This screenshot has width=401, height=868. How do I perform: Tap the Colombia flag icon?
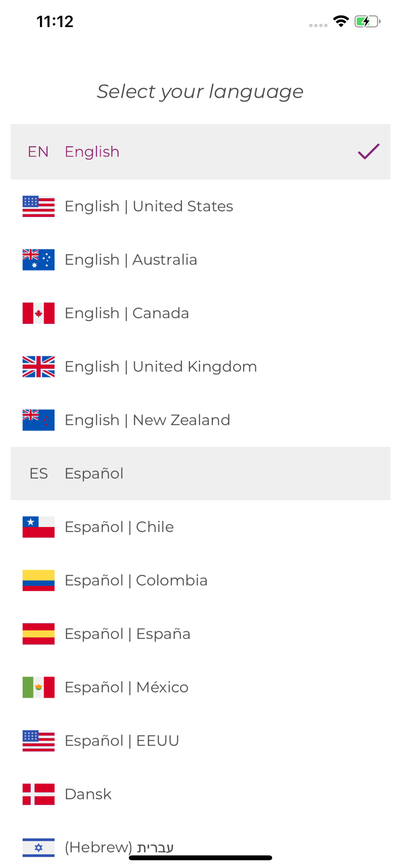pos(38,580)
